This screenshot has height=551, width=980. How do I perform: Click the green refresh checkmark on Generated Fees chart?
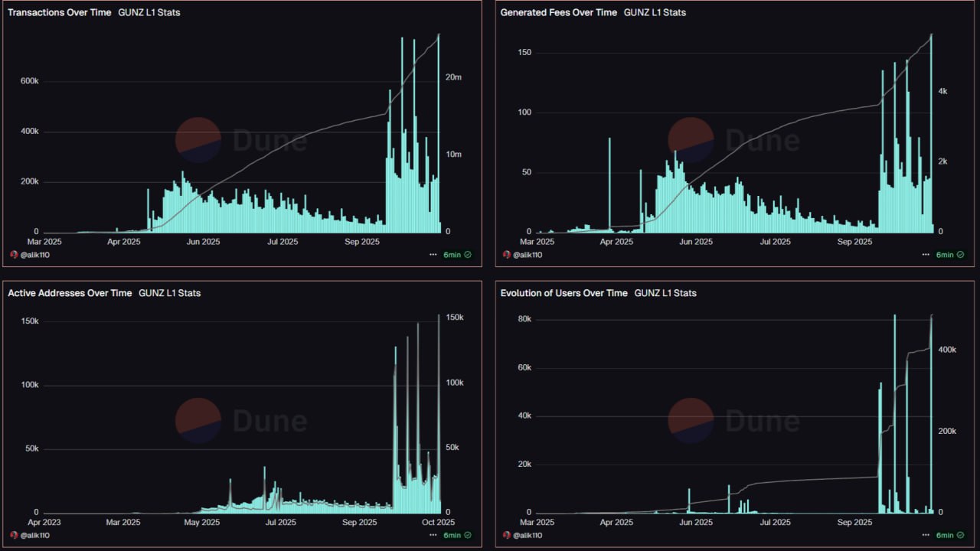pos(960,255)
